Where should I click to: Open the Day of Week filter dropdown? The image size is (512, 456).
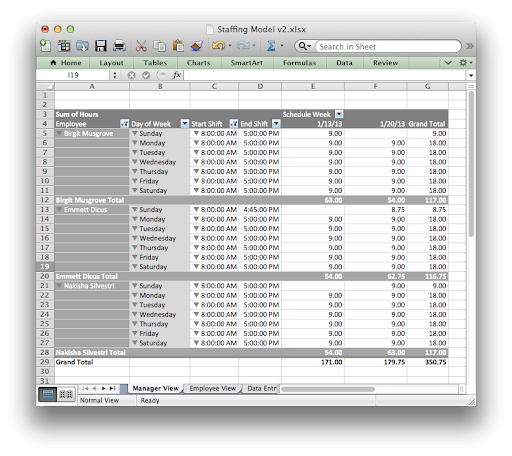coord(185,124)
